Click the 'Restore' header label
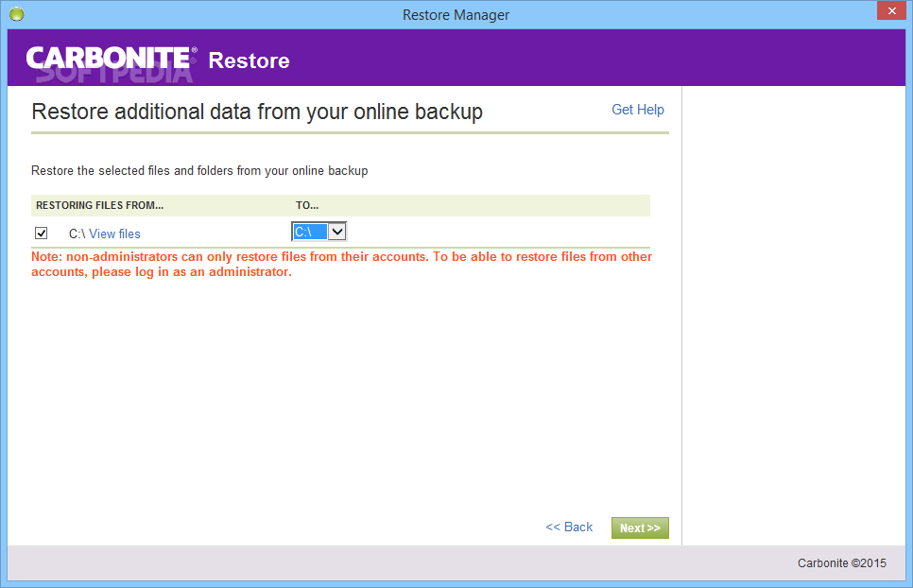The width and height of the screenshot is (913, 588). pos(250,61)
